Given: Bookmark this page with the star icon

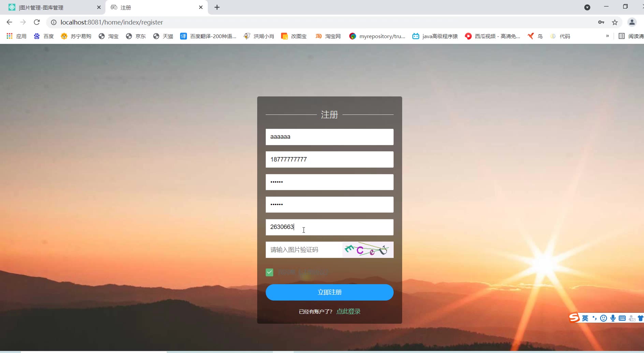Looking at the screenshot, I should point(615,22).
